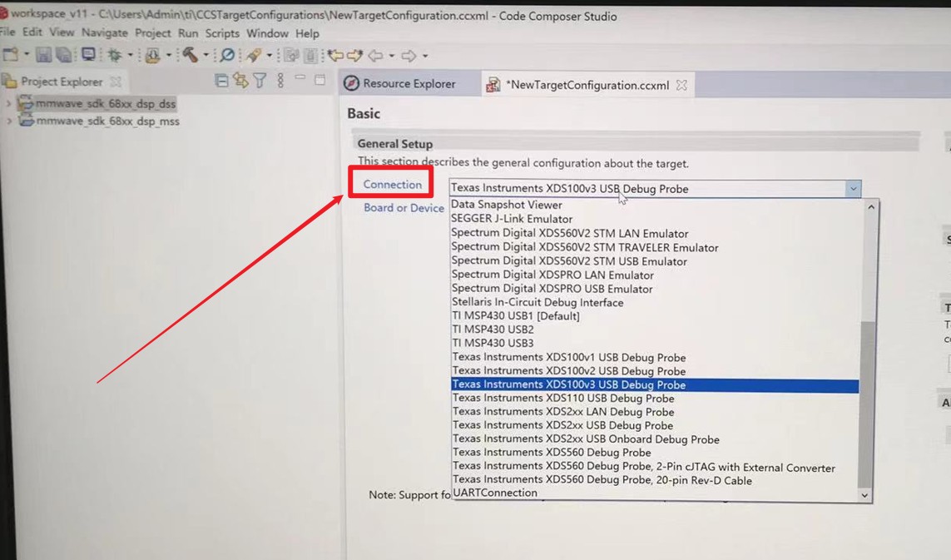The height and width of the screenshot is (560, 951).
Task: Click the Back navigation arrow
Action: [376, 56]
